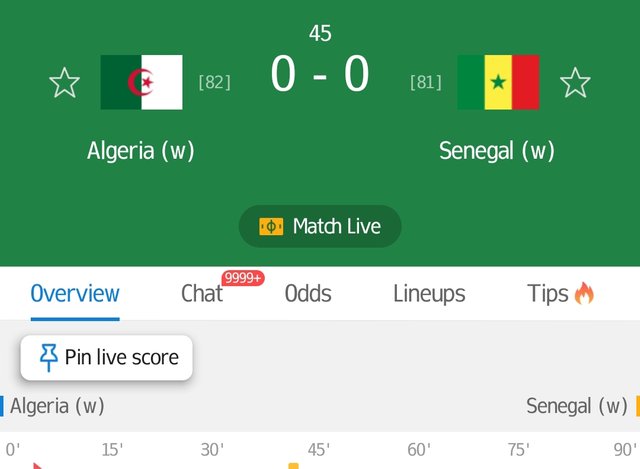640x469 pixels.
Task: Click the Algeria (w) team name in header
Action: click(141, 151)
